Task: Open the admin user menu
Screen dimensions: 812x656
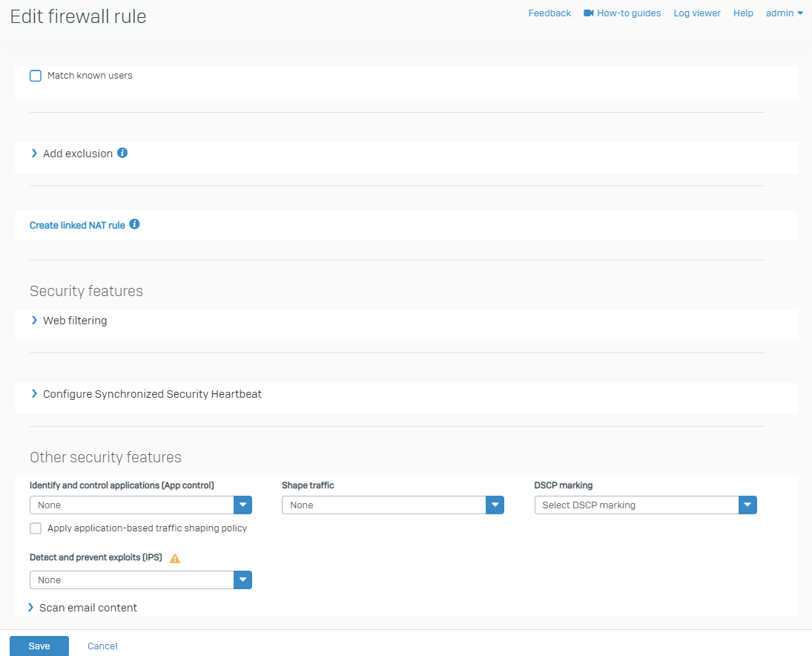Action: coord(784,13)
